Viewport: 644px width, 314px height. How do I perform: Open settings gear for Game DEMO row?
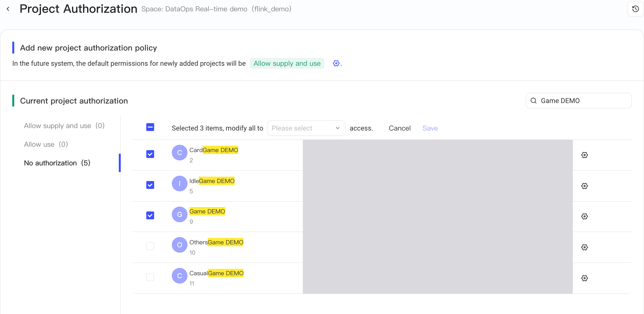[584, 216]
